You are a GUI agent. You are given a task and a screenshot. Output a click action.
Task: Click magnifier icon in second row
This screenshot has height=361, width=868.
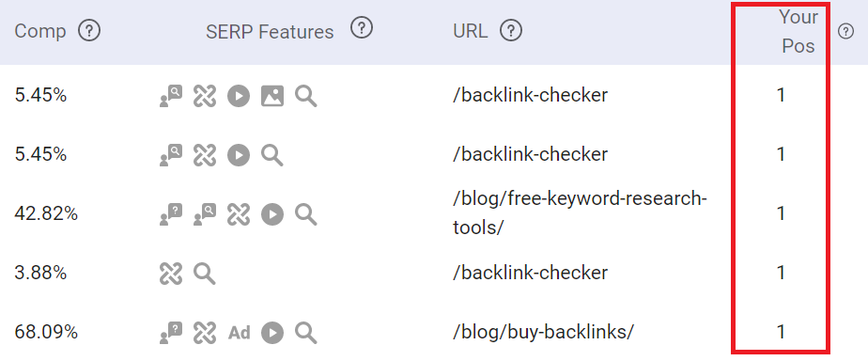point(271,155)
